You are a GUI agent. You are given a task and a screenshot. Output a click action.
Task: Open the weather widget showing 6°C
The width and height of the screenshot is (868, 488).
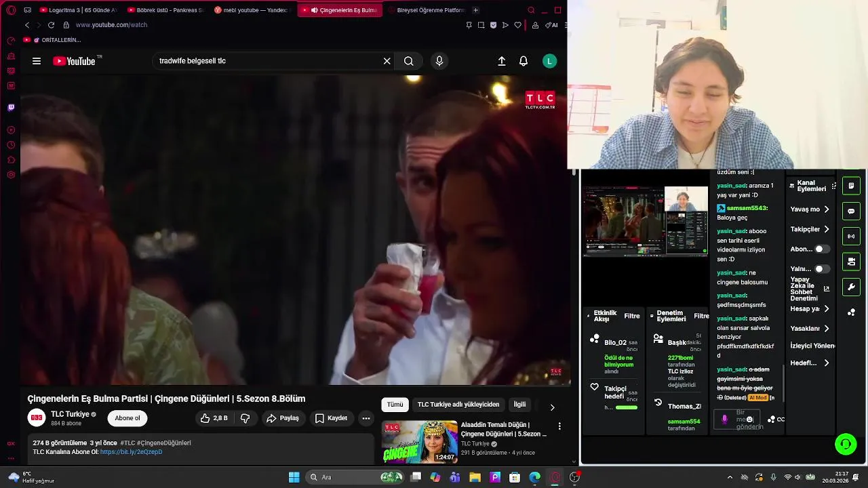click(x=31, y=477)
